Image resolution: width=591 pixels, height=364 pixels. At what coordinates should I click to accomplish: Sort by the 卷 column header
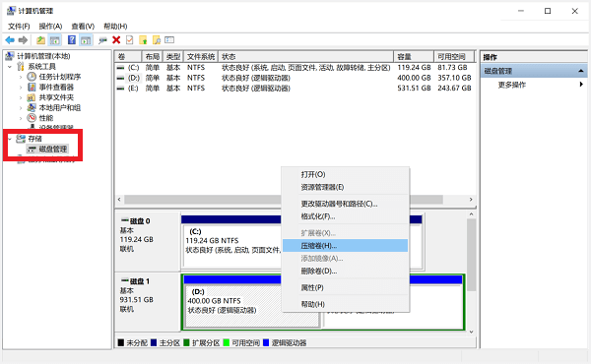(128, 57)
